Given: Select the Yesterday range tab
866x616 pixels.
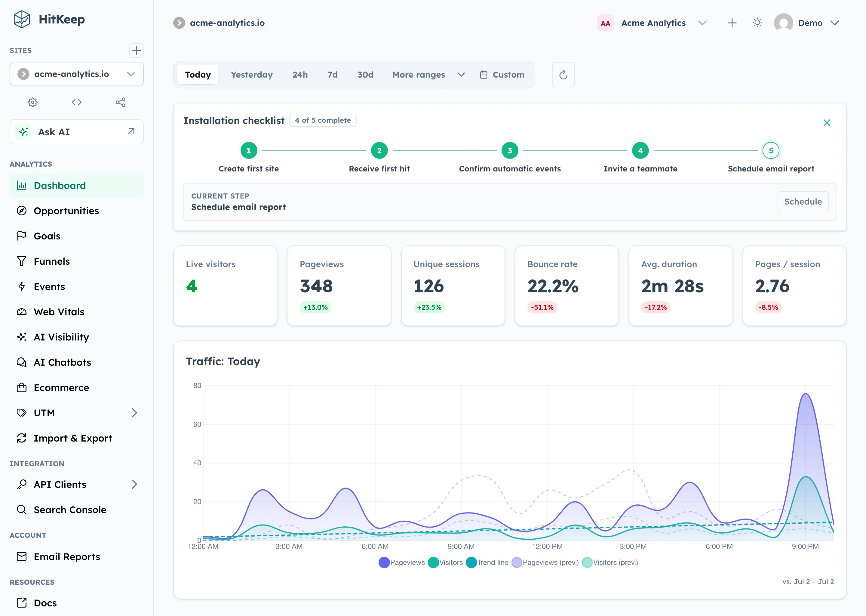Looking at the screenshot, I should (252, 75).
